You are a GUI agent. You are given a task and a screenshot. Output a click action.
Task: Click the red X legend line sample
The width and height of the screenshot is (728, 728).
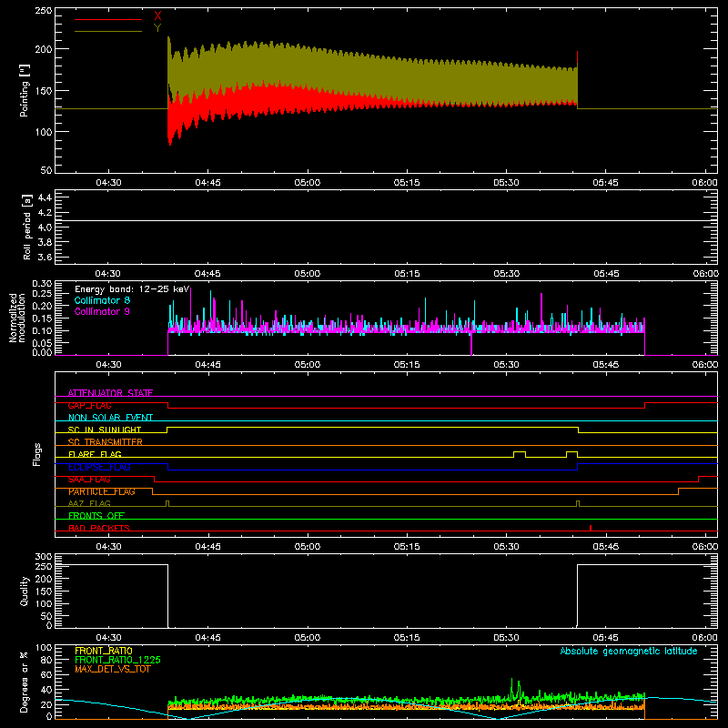(108, 19)
